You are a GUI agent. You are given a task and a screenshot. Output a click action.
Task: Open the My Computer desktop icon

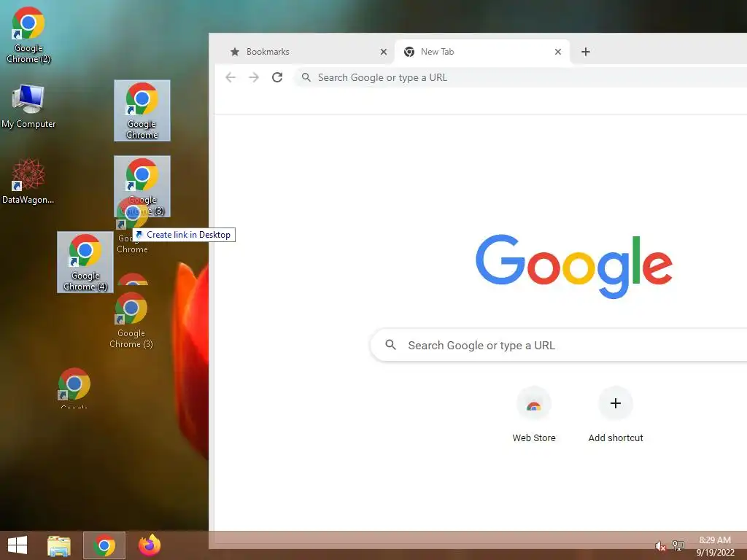click(28, 106)
